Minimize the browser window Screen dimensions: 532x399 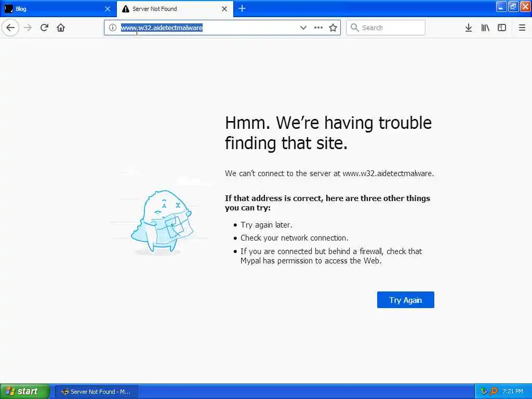click(501, 6)
